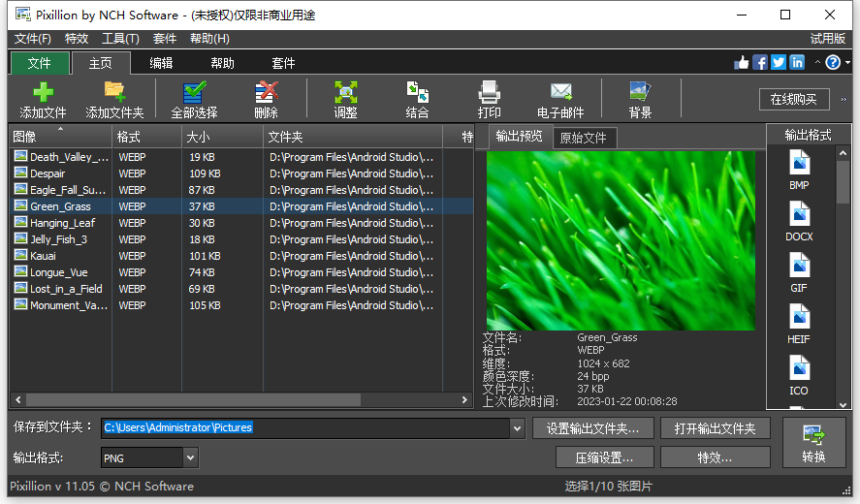Viewport: 860px width, 504px height.
Task: Select BMP output format icon
Action: (799, 170)
